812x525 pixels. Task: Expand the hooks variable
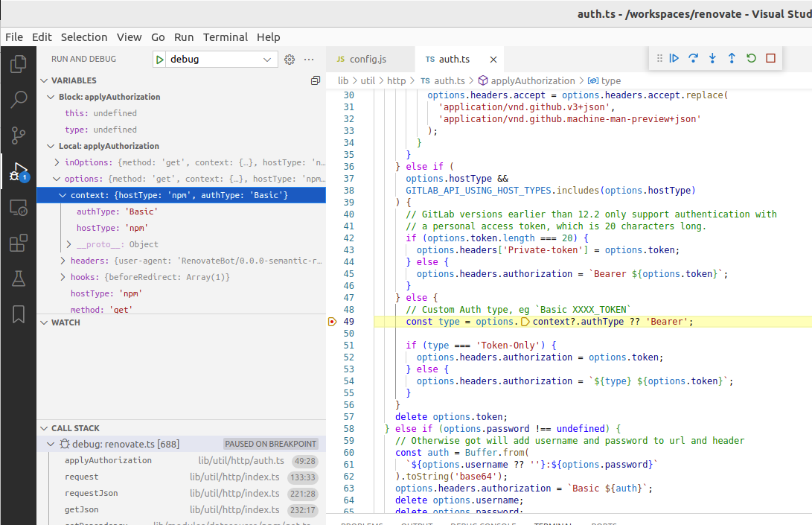tap(63, 277)
